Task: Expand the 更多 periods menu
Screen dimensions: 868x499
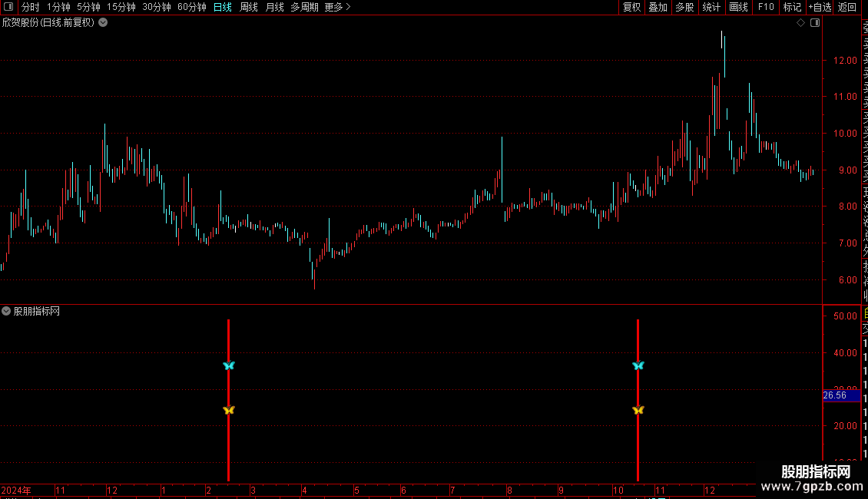Action: coord(338,7)
